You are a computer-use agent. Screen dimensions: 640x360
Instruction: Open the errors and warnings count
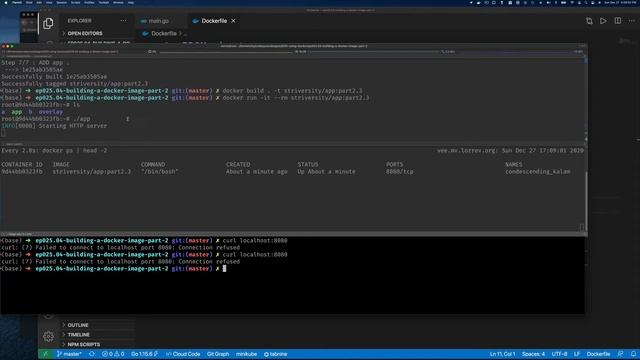113,354
